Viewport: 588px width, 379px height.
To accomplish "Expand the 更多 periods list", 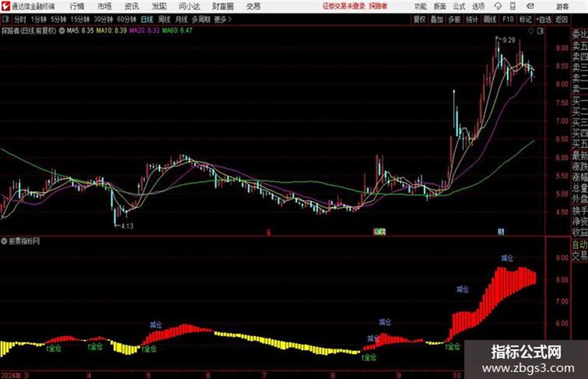I will pos(223,19).
